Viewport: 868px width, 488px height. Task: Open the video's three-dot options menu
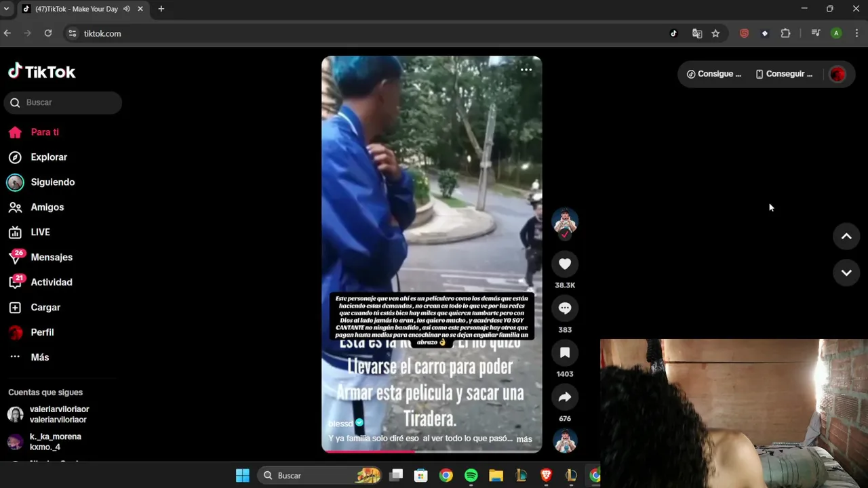point(526,70)
